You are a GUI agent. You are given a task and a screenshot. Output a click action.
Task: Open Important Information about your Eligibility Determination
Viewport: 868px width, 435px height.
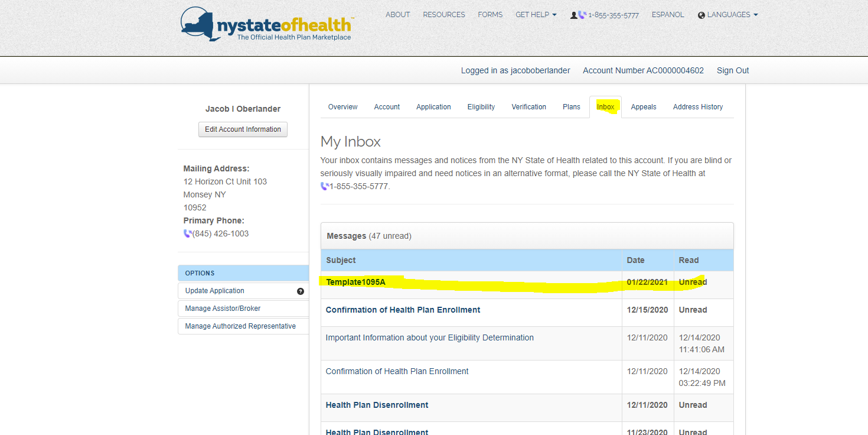click(x=430, y=337)
